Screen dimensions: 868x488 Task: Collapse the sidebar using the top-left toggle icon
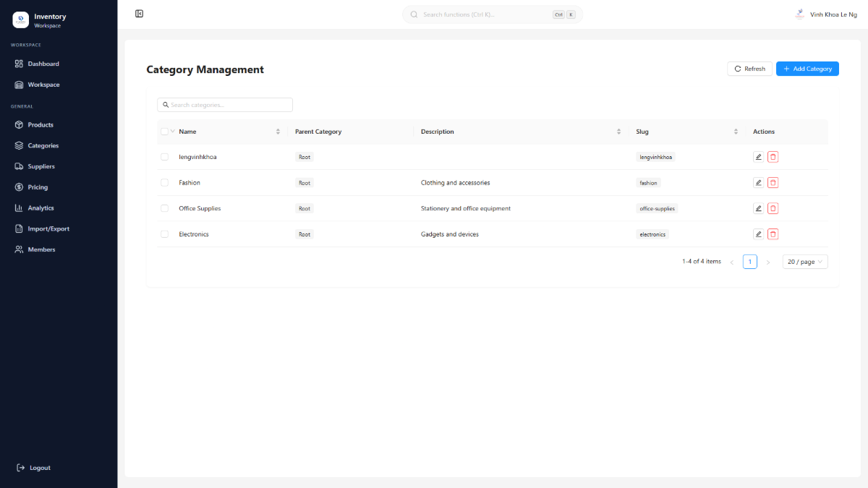click(x=139, y=13)
